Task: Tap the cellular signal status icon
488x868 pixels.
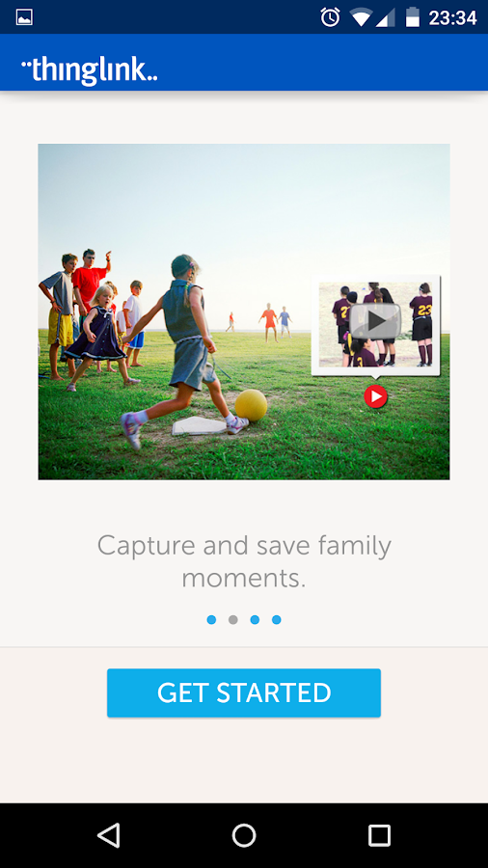Action: [386, 17]
